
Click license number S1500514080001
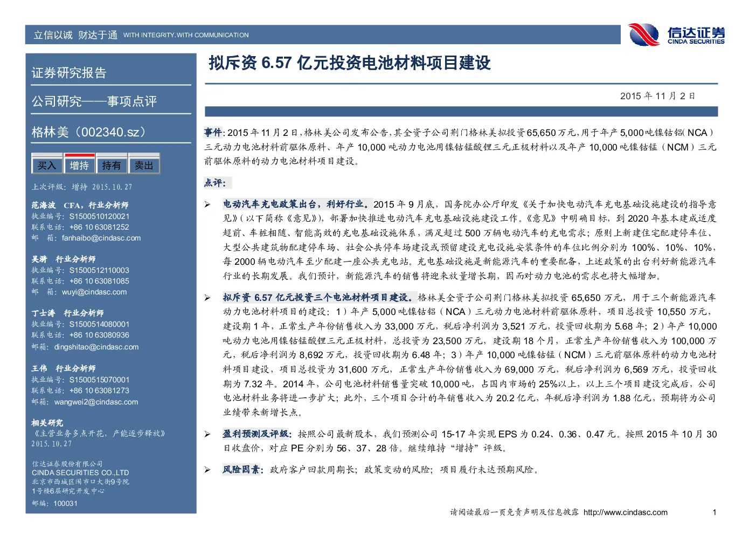(99, 324)
